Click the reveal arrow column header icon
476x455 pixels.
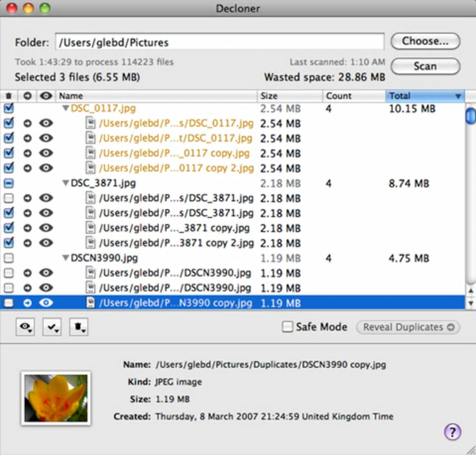pyautogui.click(x=28, y=96)
